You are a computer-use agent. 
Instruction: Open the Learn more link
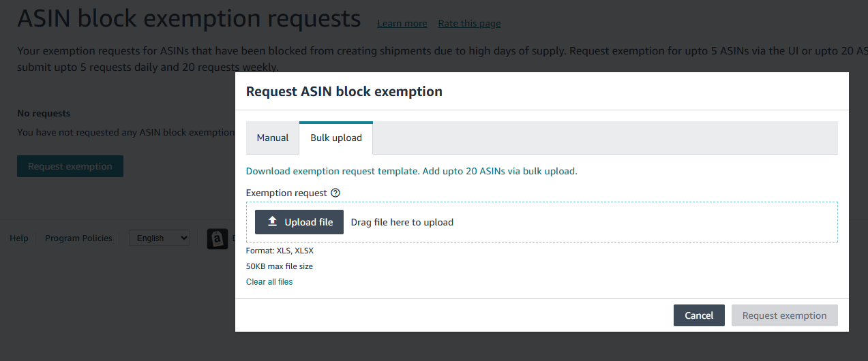(402, 23)
